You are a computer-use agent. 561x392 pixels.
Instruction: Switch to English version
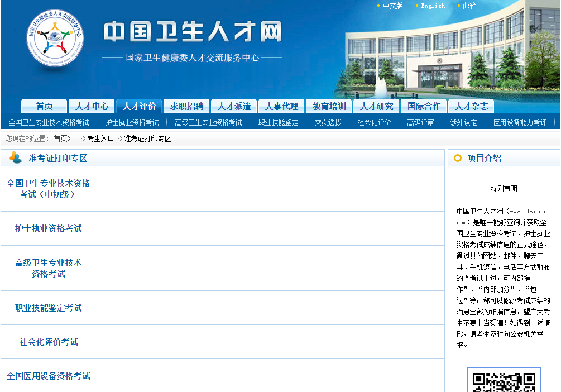(x=433, y=6)
